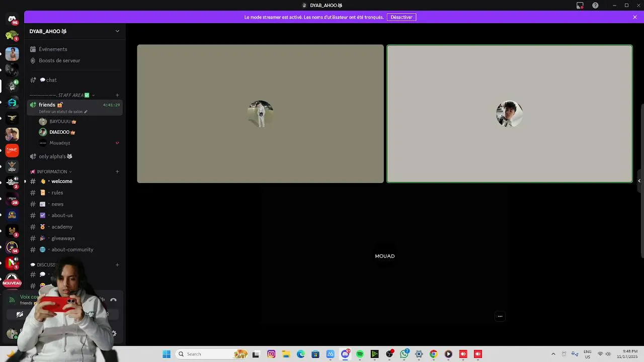Disconnect from voice with the hang-up icon
This screenshot has height=362, width=644.
click(x=113, y=300)
